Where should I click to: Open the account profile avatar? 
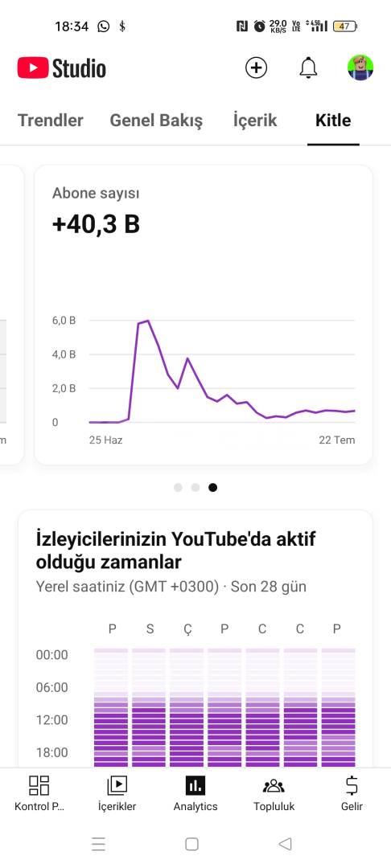coord(360,68)
